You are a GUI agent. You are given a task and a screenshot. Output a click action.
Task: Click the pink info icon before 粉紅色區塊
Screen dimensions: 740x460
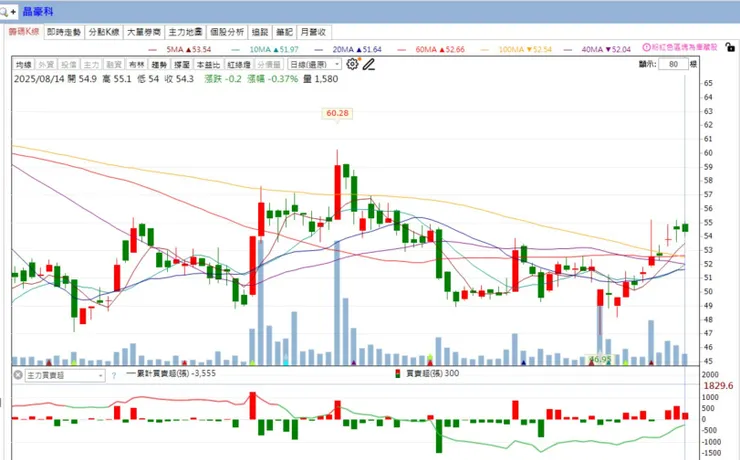[x=647, y=47]
